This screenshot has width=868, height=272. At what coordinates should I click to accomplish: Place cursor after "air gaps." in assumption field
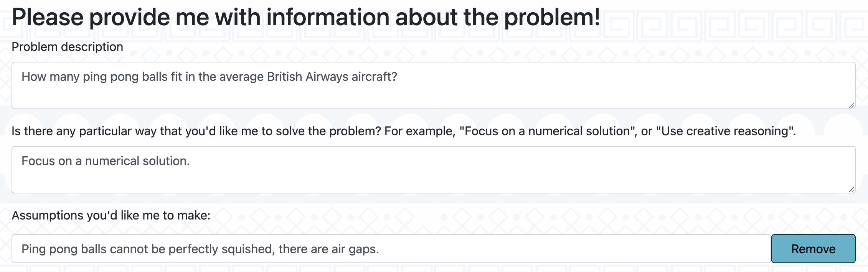click(380, 249)
